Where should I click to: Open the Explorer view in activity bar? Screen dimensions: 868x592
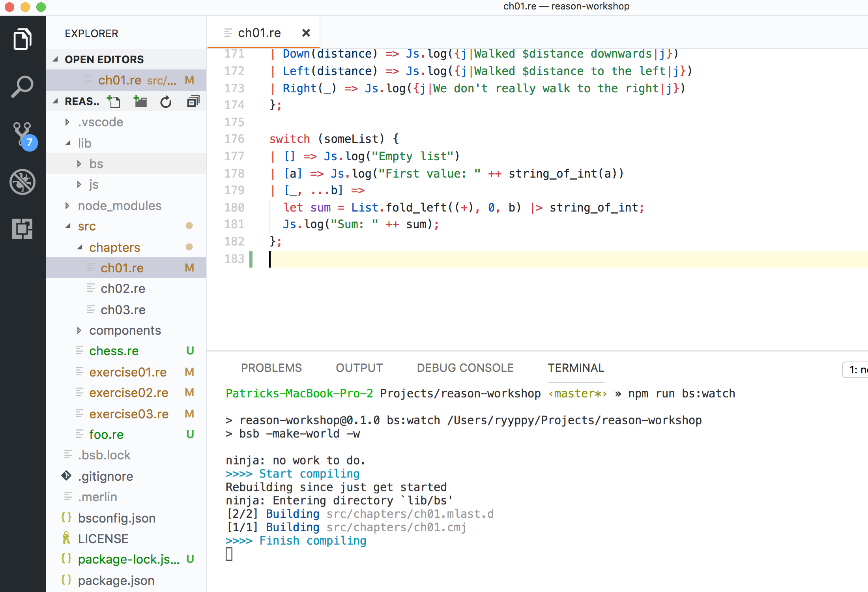click(22, 39)
